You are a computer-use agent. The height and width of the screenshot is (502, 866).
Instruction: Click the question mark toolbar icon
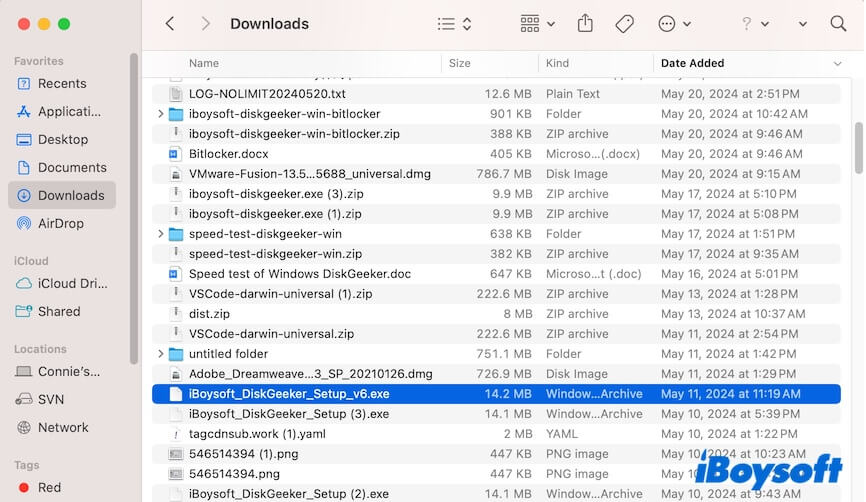point(747,24)
